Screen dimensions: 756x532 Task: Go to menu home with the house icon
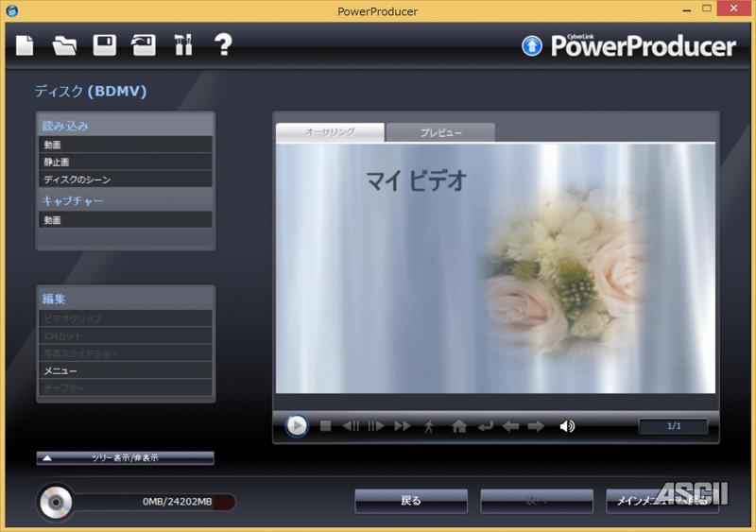pyautogui.click(x=458, y=426)
